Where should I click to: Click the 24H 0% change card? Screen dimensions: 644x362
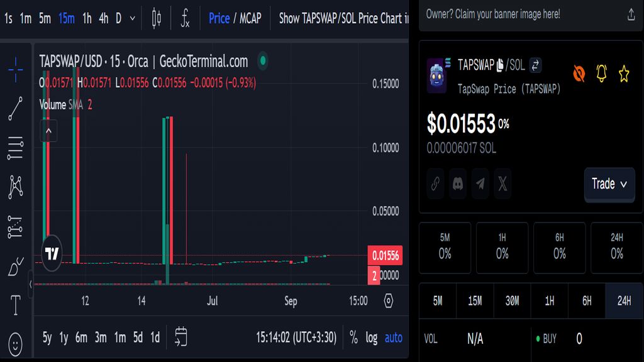click(x=617, y=248)
